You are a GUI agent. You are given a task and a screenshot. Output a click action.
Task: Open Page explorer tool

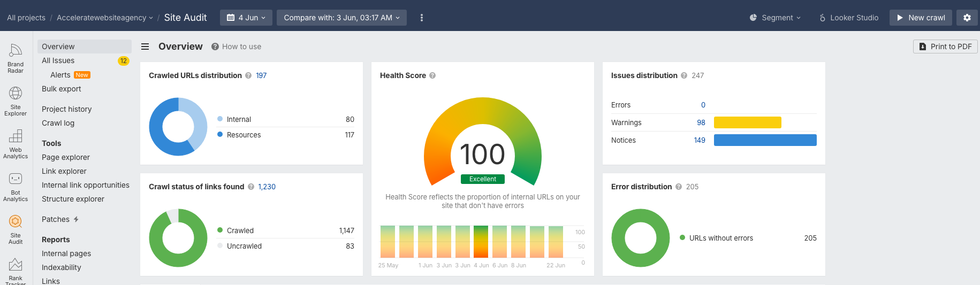point(66,157)
